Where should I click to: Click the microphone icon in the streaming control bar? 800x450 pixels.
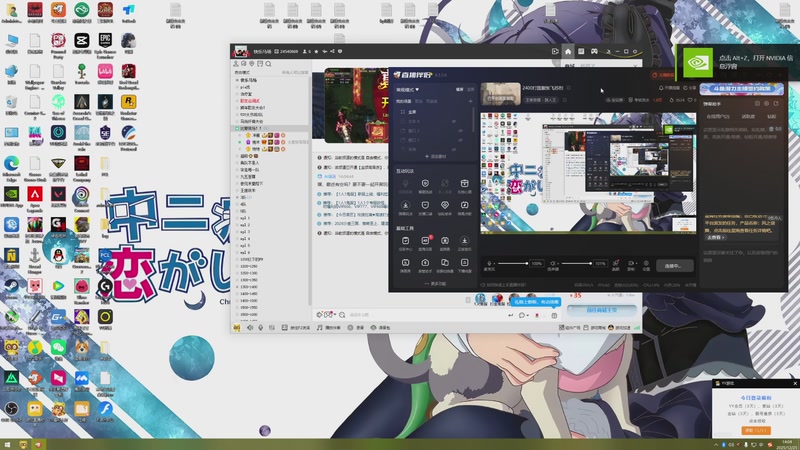[489, 263]
